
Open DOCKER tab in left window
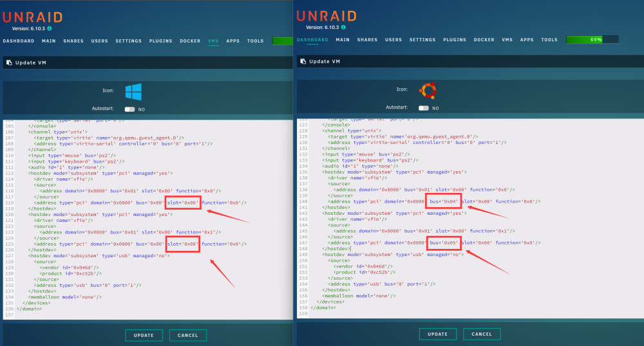190,41
